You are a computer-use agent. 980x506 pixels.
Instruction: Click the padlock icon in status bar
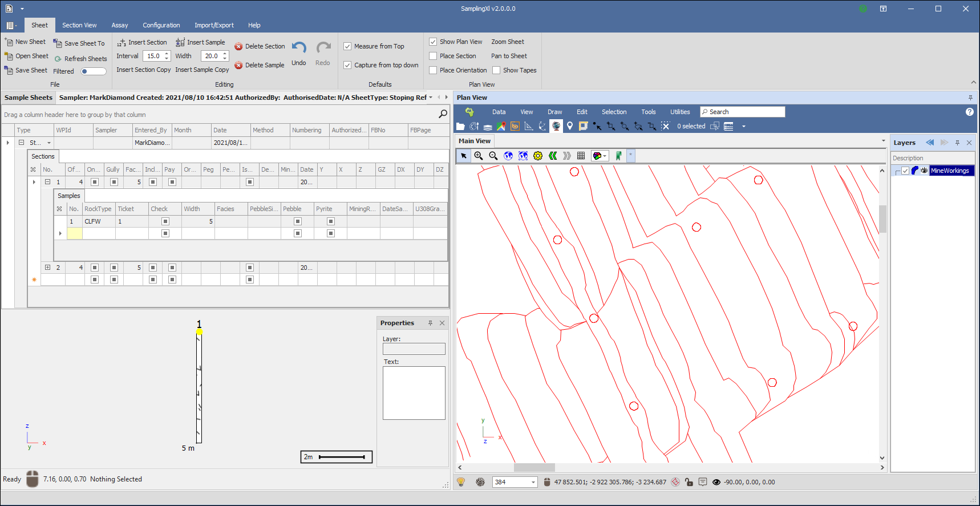[689, 482]
